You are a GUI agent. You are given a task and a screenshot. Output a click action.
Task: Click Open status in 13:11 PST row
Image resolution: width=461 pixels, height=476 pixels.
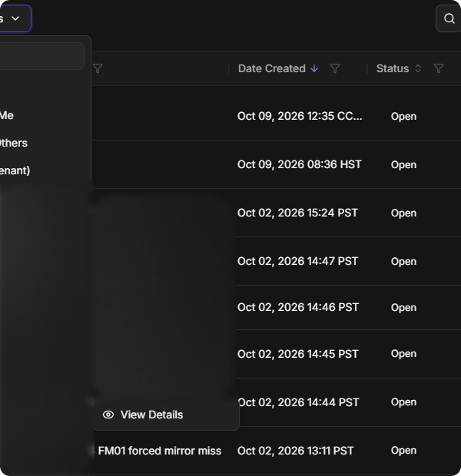pos(403,451)
